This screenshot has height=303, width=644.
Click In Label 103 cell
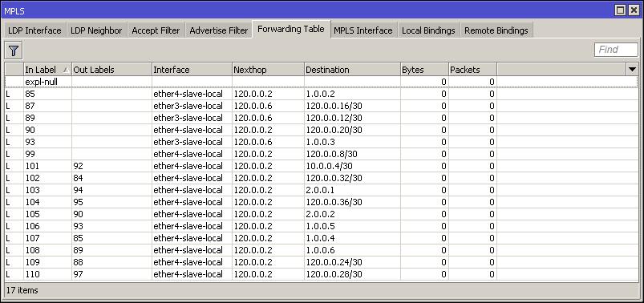click(x=47, y=190)
